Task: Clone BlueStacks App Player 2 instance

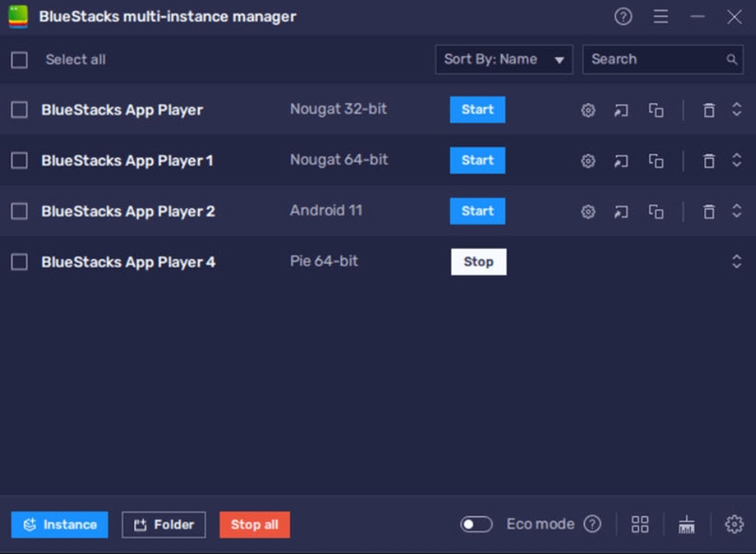Action: pos(656,211)
